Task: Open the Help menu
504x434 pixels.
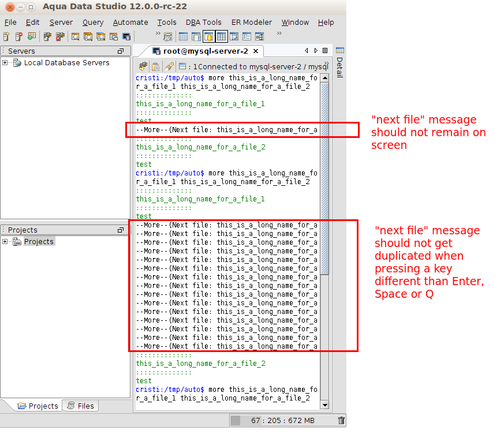Action: point(326,23)
